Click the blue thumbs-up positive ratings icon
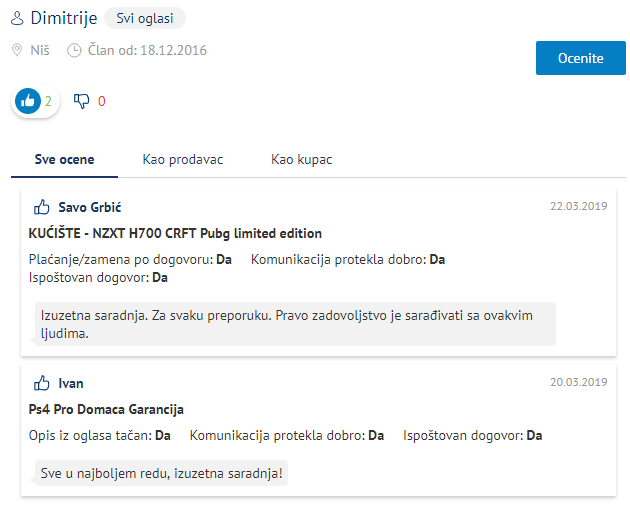Viewport: 630px width, 509px height. (x=28, y=101)
